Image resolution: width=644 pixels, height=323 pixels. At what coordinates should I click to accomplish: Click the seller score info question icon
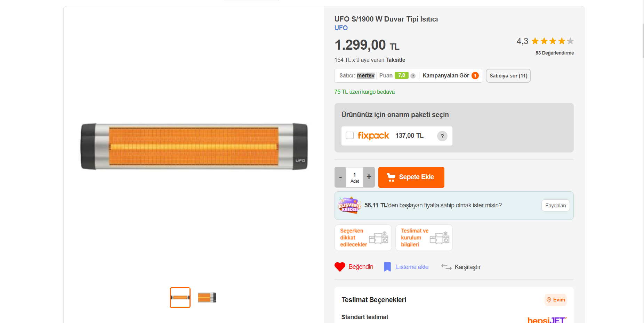[413, 76]
